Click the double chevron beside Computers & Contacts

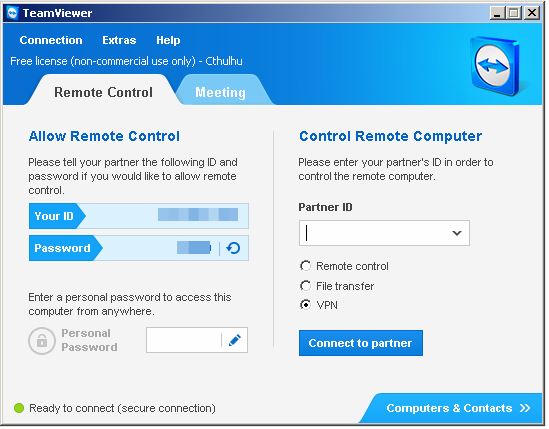[x=525, y=408]
